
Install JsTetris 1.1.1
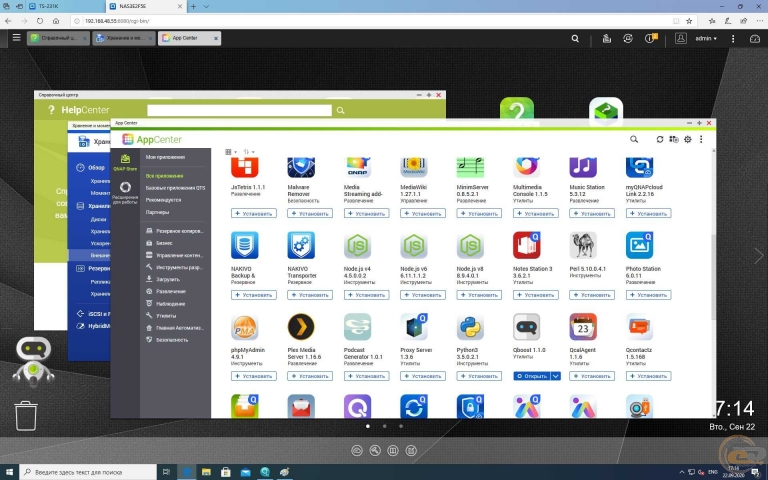254,214
